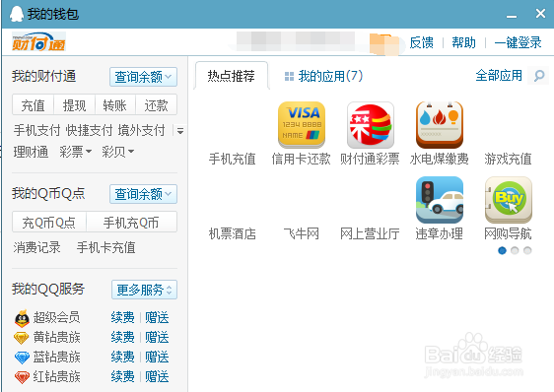The height and width of the screenshot is (392, 554).
Task: Open the traffic violation handling car icon
Action: coord(440,200)
